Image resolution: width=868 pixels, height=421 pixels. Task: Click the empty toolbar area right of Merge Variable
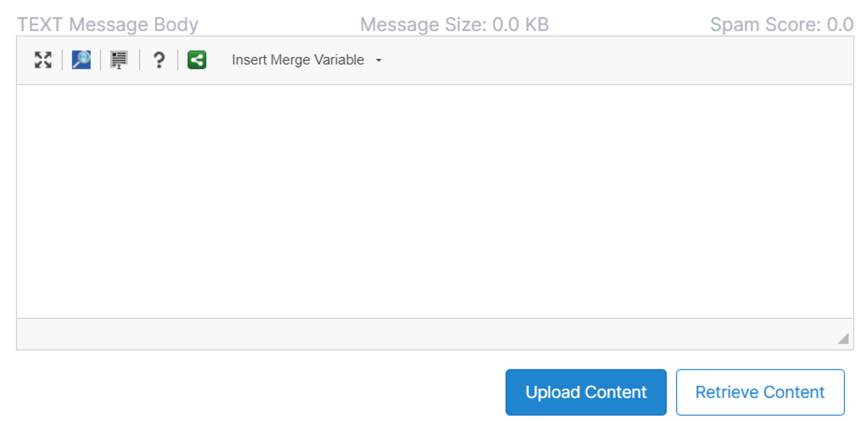coord(608,60)
